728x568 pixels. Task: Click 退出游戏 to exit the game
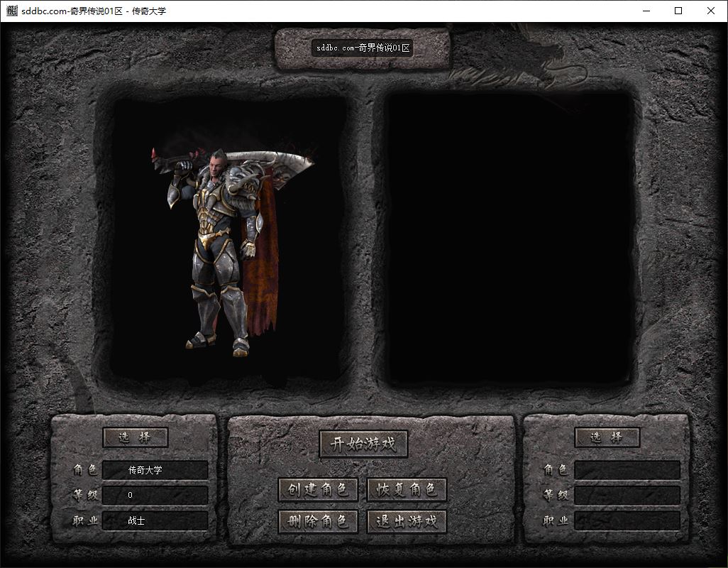(407, 522)
